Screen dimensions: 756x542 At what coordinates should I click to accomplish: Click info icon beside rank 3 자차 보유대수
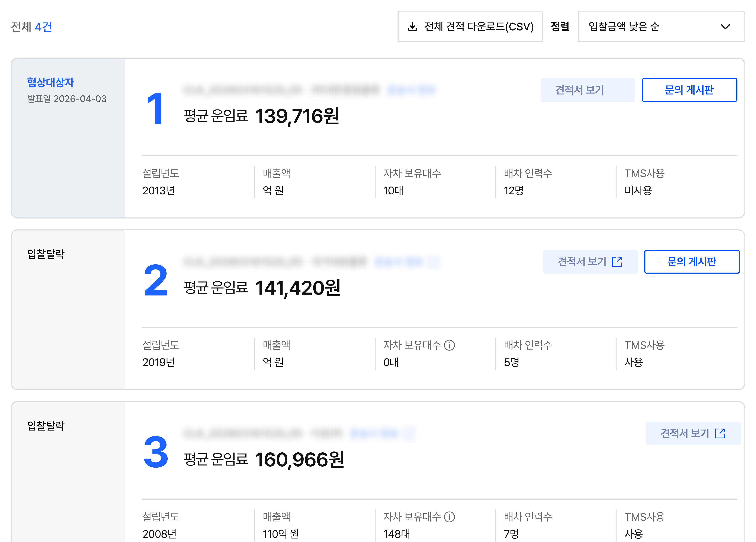[x=449, y=517]
